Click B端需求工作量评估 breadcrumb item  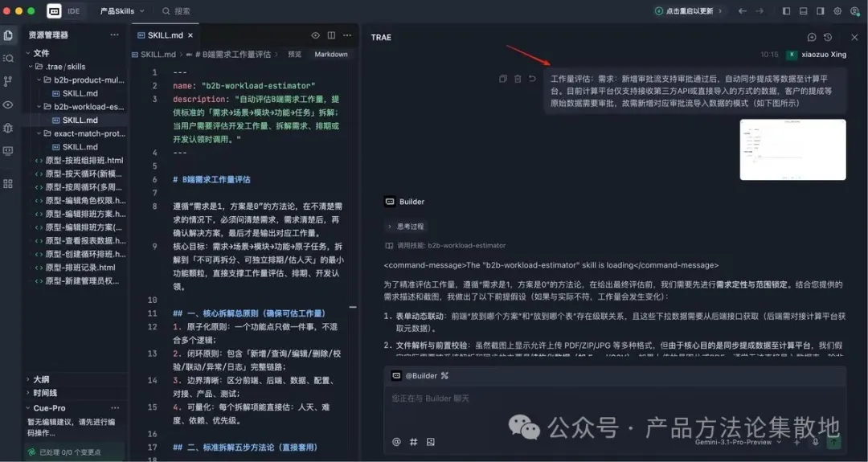pyautogui.click(x=232, y=54)
